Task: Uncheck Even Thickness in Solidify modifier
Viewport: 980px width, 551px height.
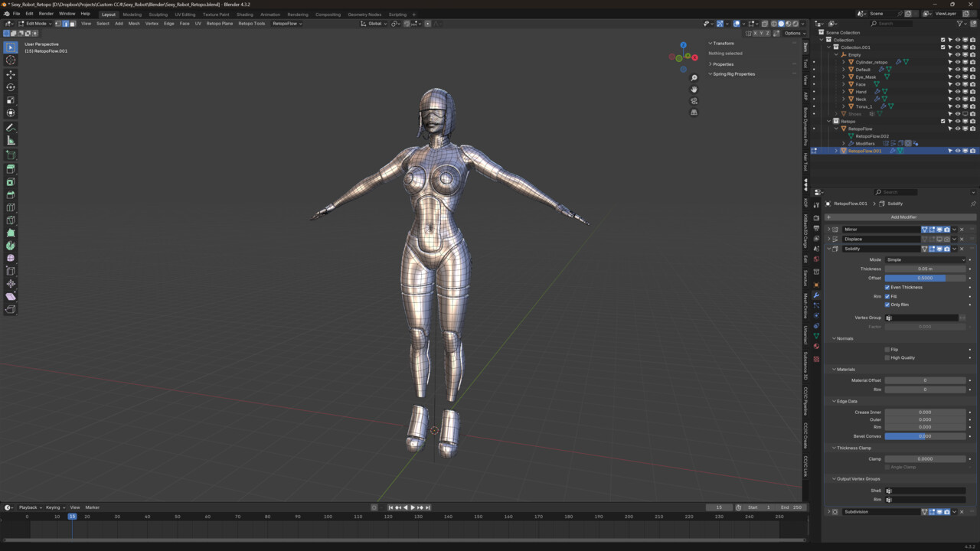Action: point(887,287)
